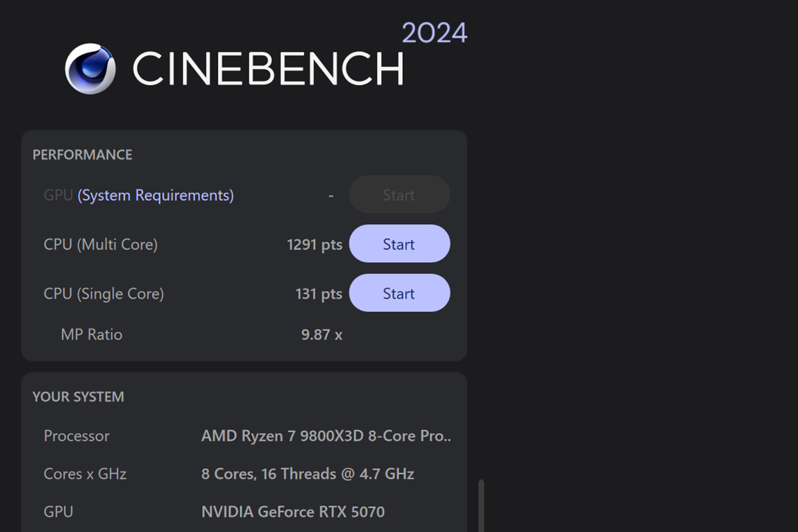The image size is (798, 532).
Task: Click the CPU (Single Core) label
Action: click(x=104, y=294)
